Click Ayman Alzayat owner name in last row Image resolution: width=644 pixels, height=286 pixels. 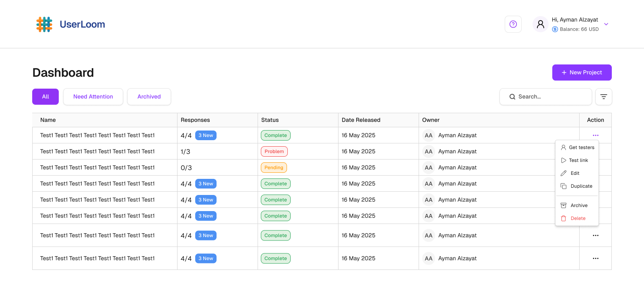click(457, 258)
